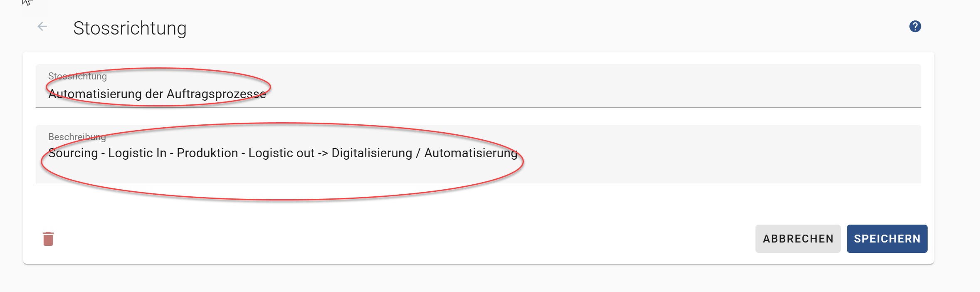Click the word 'der' in the Stossrichtung field
Screen dimensions: 980x292
coord(154,94)
